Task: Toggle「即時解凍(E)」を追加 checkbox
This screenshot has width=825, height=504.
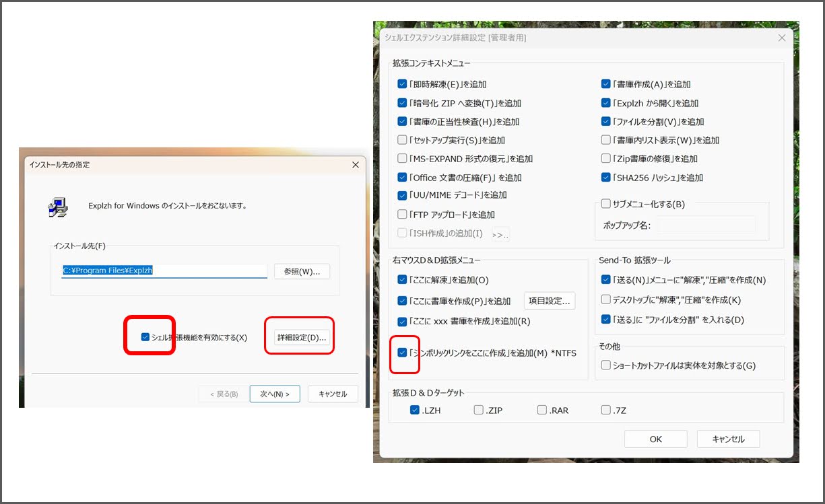Action: click(x=403, y=84)
